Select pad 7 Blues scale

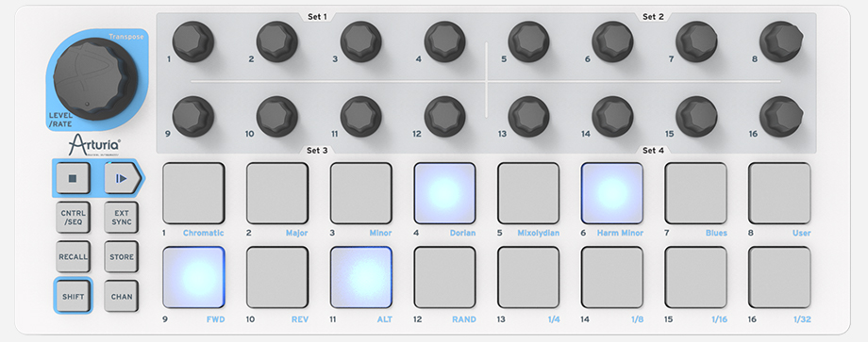(696, 193)
